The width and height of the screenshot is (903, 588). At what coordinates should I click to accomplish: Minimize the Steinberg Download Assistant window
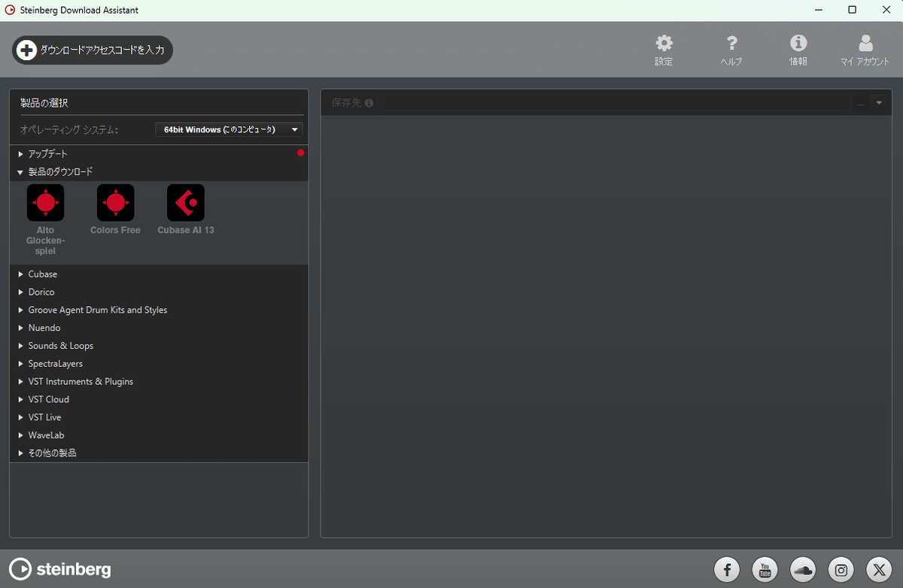click(x=818, y=10)
